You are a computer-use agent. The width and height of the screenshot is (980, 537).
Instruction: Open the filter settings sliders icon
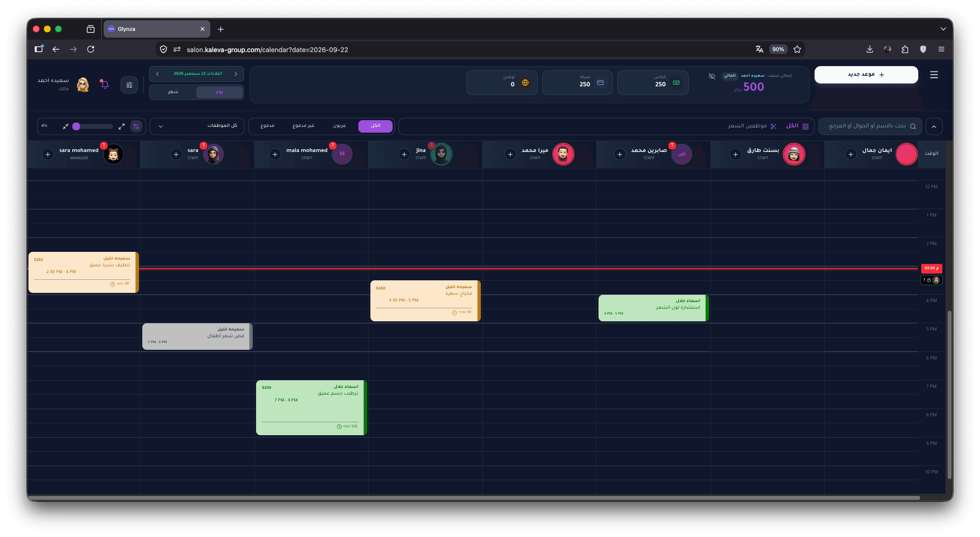tap(129, 85)
